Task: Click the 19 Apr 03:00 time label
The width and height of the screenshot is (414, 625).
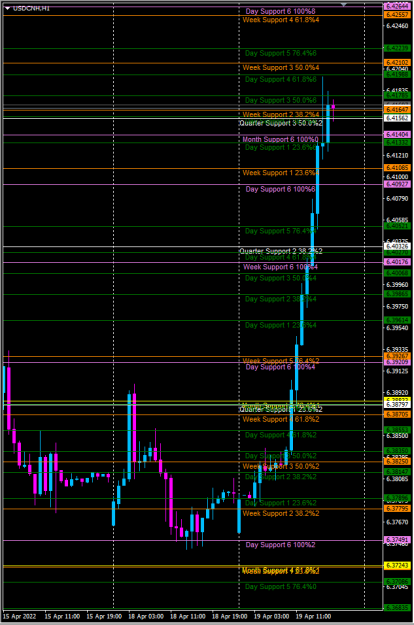Action: (271, 616)
